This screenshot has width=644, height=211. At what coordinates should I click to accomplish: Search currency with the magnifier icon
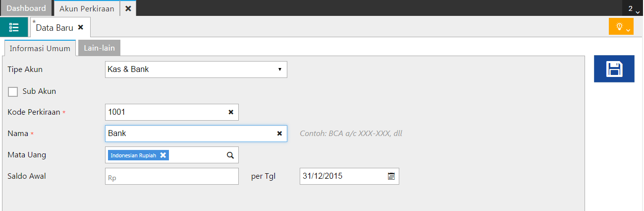pyautogui.click(x=230, y=155)
